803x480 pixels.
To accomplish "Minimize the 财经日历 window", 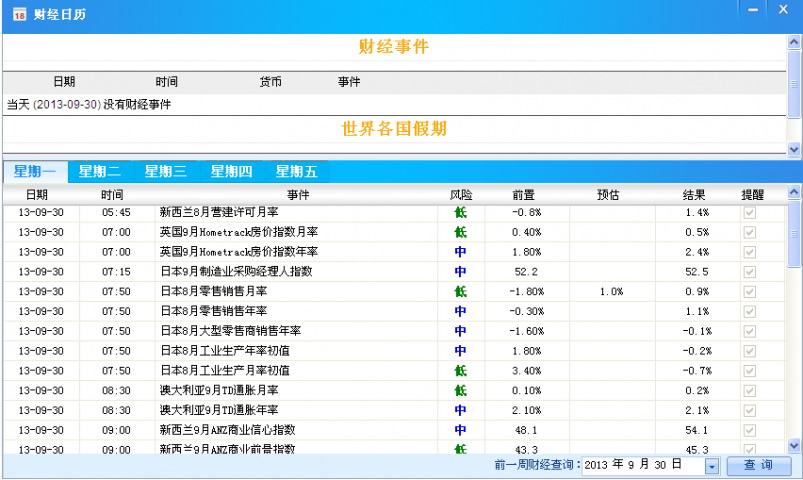I will 752,9.
